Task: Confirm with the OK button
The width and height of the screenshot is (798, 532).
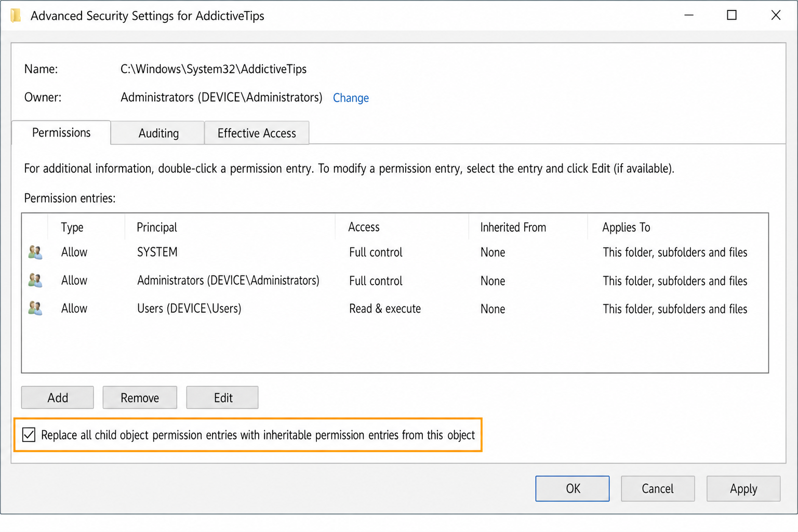Action: [573, 488]
